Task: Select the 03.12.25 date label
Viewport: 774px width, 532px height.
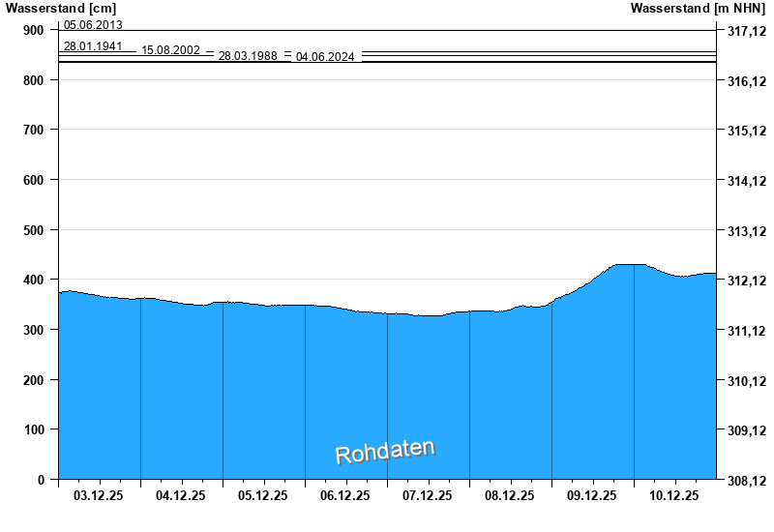Action: tap(99, 496)
